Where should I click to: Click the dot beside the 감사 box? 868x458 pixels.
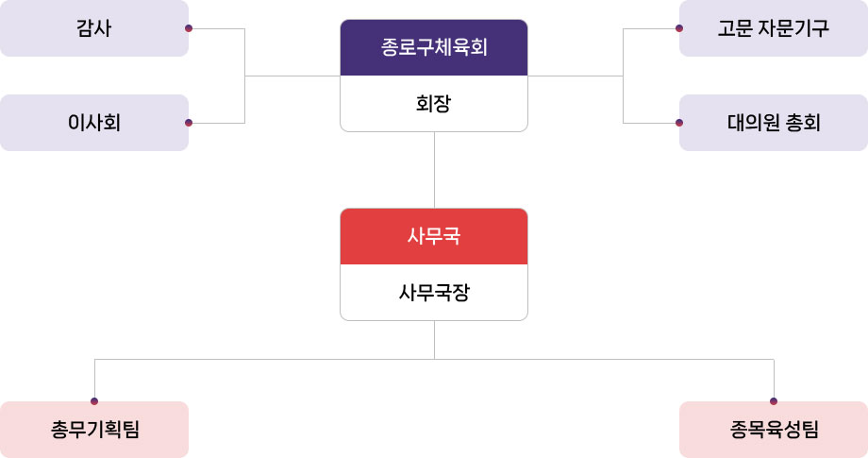189,28
